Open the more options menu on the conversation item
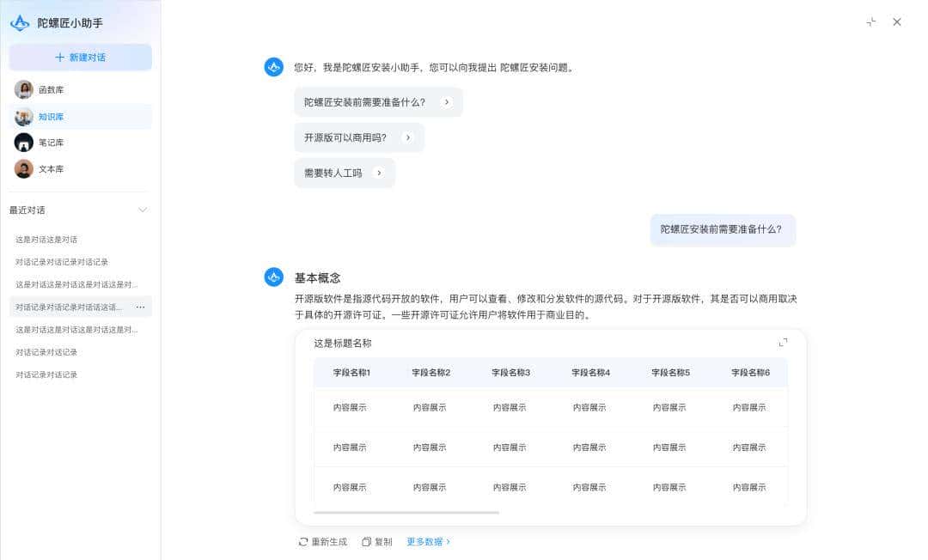 [x=142, y=307]
